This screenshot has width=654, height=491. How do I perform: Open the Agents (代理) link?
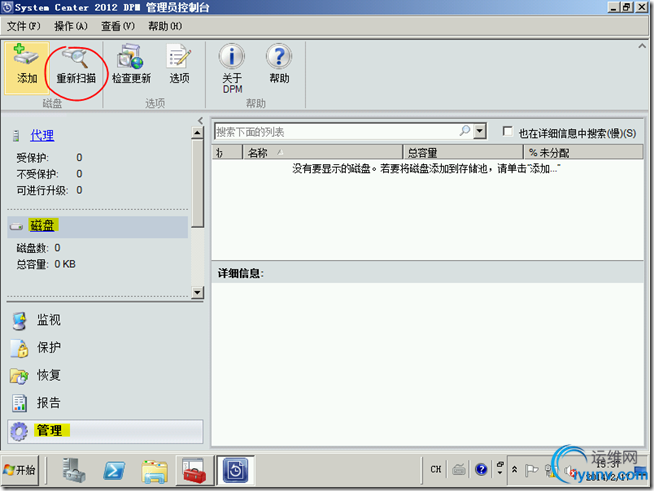tap(42, 135)
